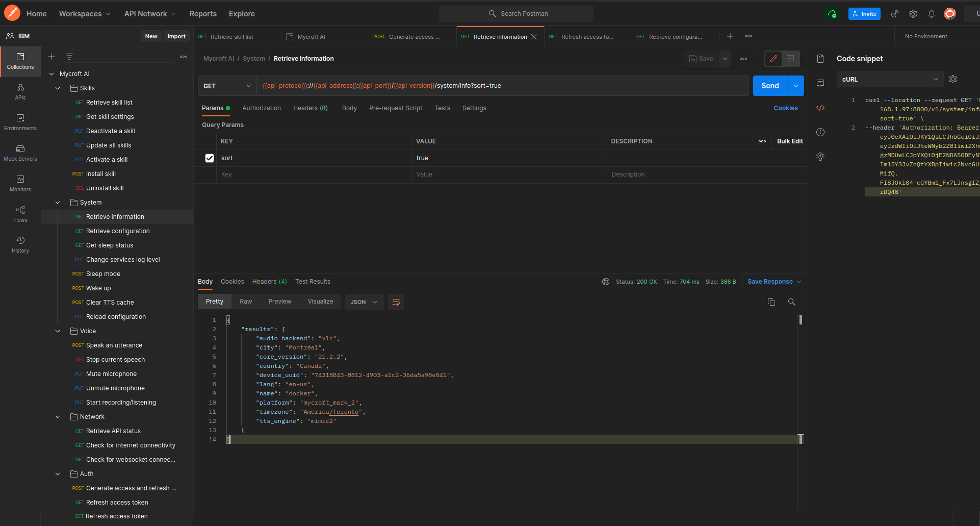Screen dimensions: 980x526
Task: Click the Import button
Action: 176,36
